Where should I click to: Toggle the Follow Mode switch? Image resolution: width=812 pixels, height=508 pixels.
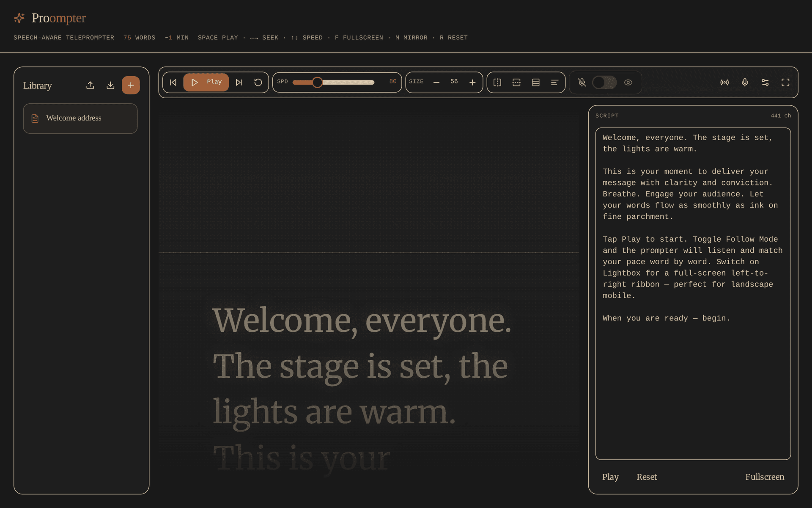(x=604, y=82)
